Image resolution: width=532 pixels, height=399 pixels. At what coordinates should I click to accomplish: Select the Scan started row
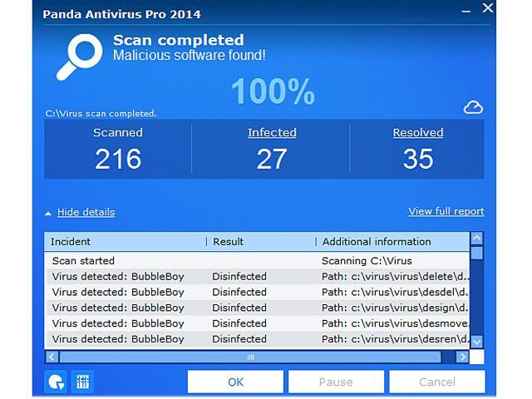257,260
